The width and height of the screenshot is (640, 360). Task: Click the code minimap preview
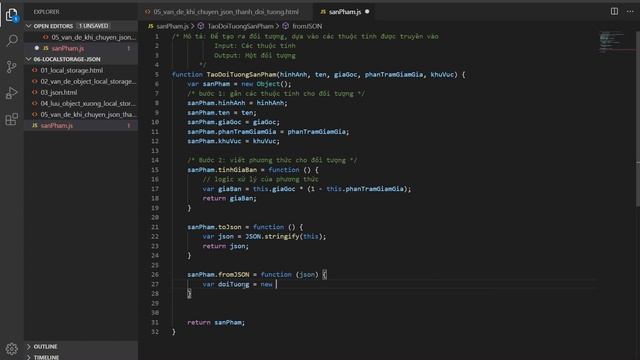(612, 41)
